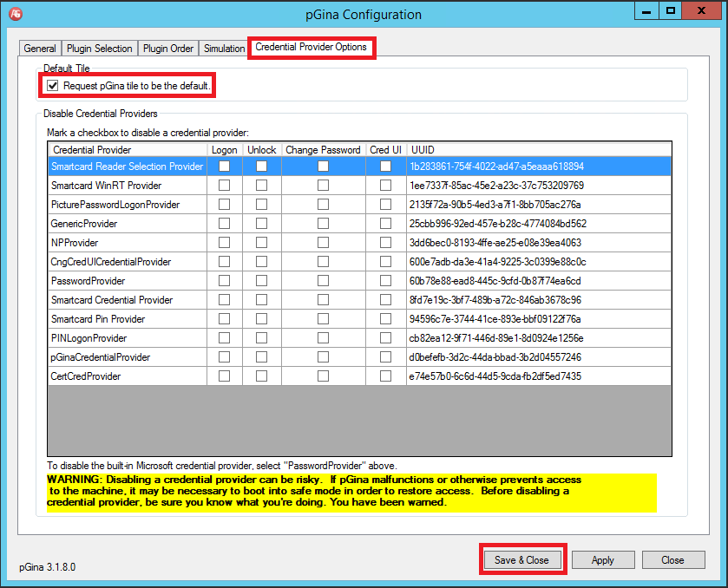Image resolution: width=728 pixels, height=588 pixels.
Task: Check Unlock box for GenericProvider
Action: tap(261, 224)
